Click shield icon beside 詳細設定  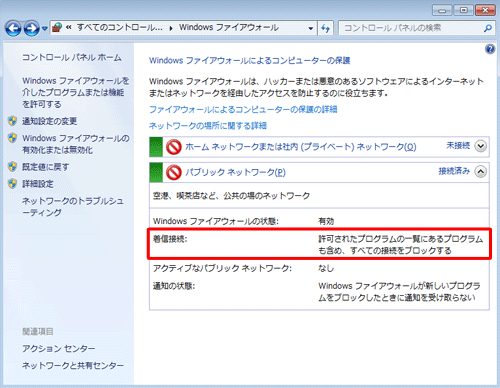coord(13,183)
